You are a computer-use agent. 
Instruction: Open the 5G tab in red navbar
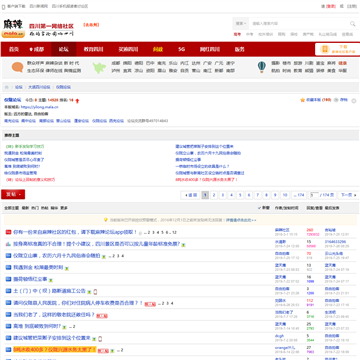181,49
